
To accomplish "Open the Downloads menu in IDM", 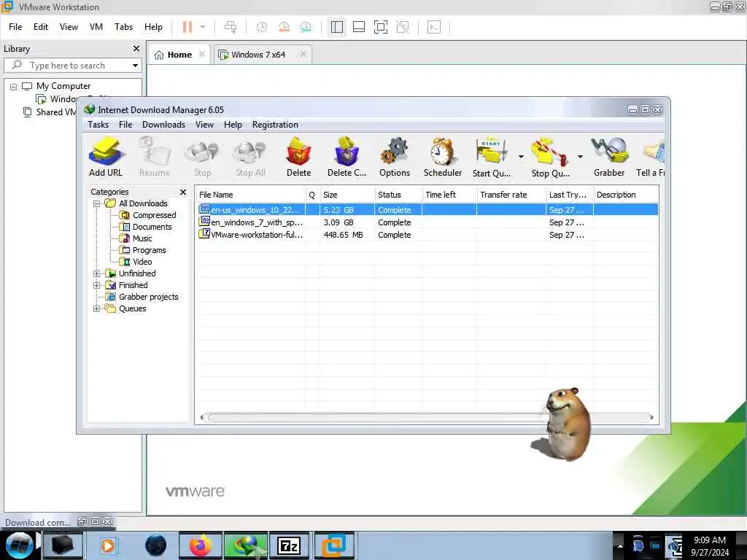I will [x=163, y=125].
